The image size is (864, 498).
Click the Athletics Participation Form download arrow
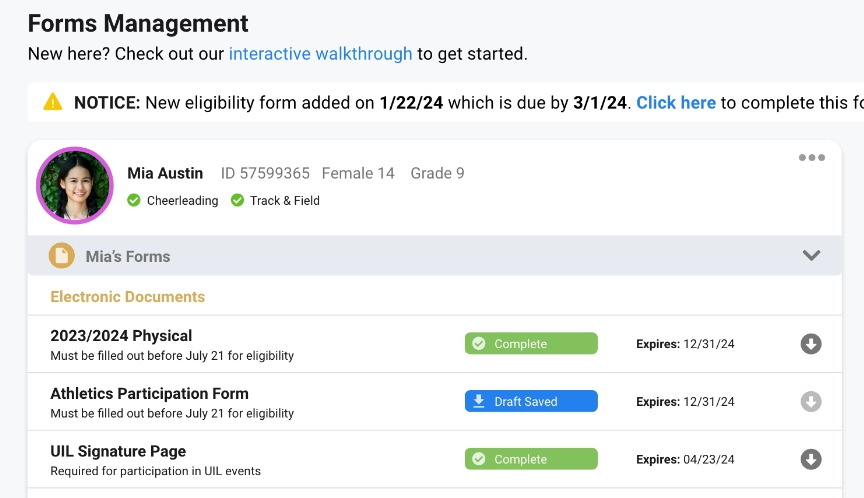811,402
